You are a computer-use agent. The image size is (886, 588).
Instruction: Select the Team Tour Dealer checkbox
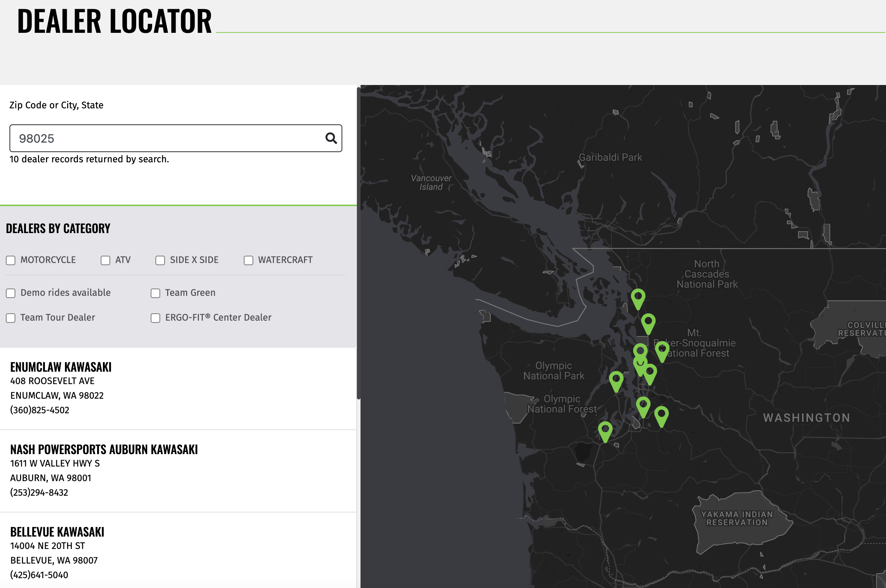[x=11, y=318]
